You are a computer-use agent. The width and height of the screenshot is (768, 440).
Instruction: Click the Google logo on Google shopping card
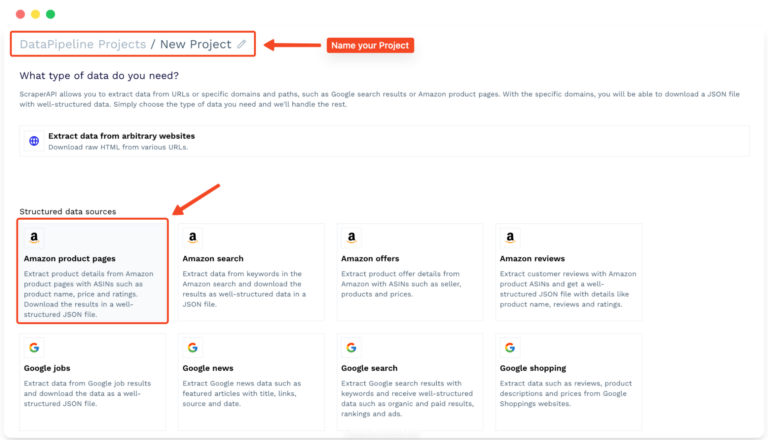pos(510,348)
